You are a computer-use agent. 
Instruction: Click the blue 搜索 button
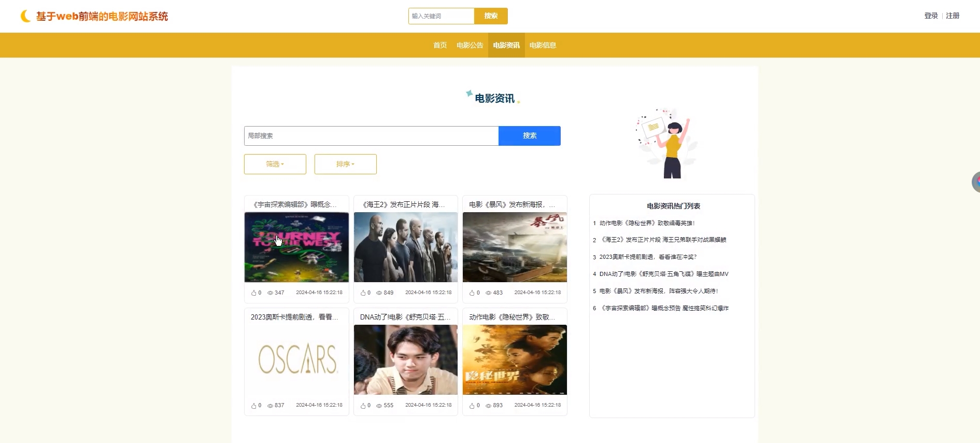[x=530, y=136]
